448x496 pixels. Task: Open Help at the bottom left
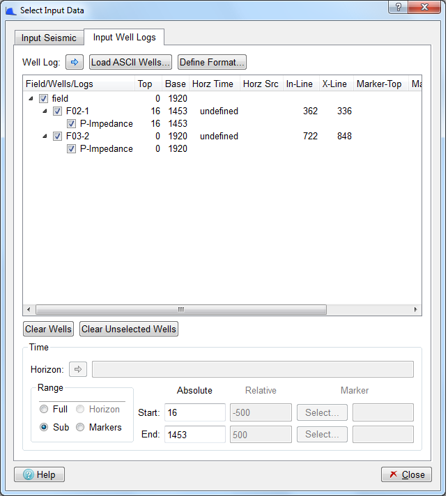point(39,474)
